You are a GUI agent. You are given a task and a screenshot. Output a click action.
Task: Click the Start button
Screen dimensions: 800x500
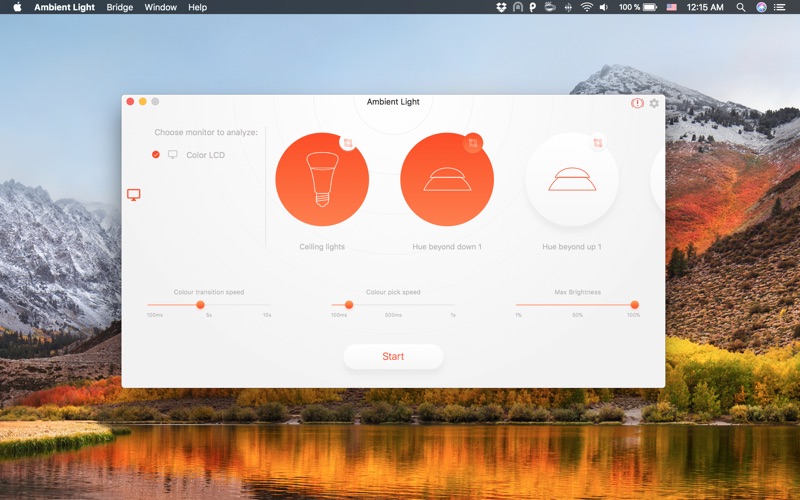coord(393,356)
